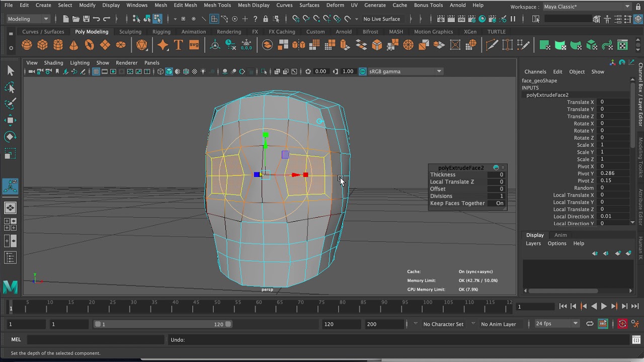Switch to the Anim layer tab
644x362 pixels.
click(x=560, y=235)
